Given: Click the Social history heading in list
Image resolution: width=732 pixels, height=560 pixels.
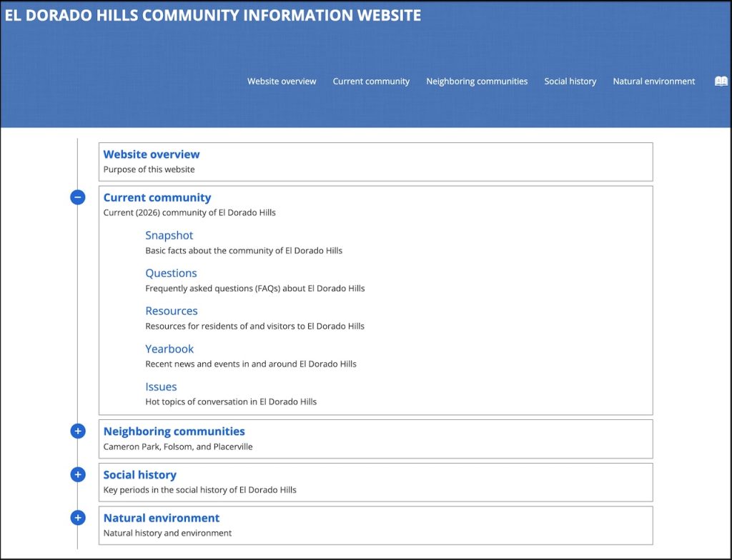Looking at the screenshot, I should (x=139, y=475).
